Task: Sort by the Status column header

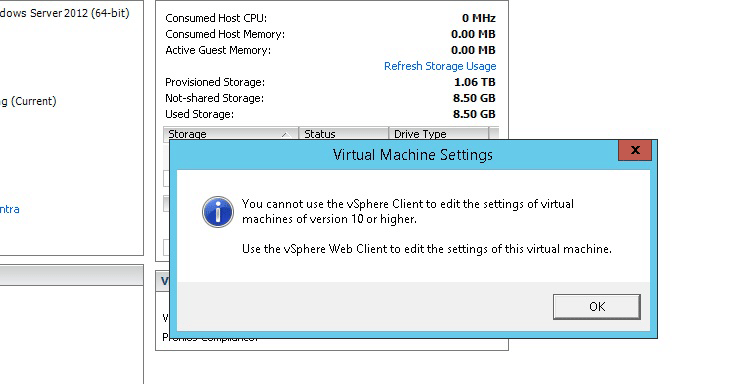Action: point(343,134)
